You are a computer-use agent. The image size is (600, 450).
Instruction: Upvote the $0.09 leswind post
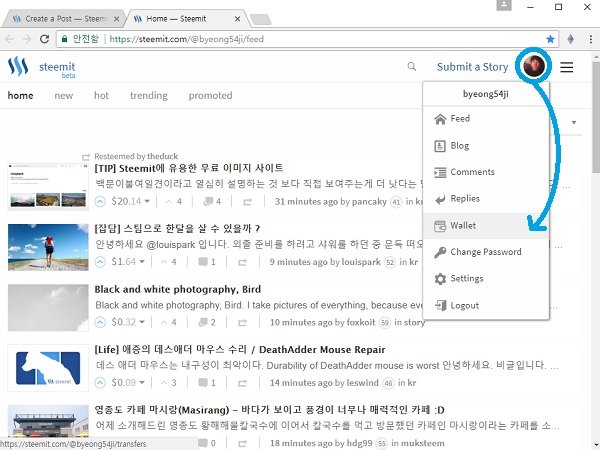tap(100, 383)
